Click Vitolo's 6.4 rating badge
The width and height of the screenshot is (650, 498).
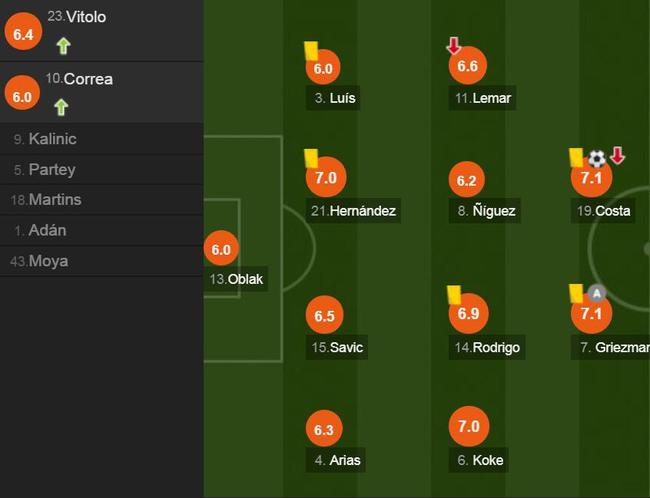pos(23,32)
